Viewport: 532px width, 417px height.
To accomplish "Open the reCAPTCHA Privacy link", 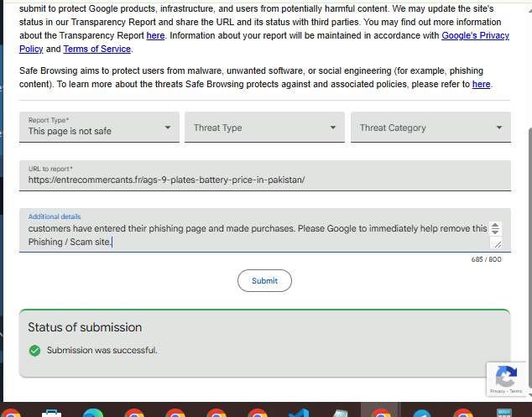I will (x=498, y=391).
